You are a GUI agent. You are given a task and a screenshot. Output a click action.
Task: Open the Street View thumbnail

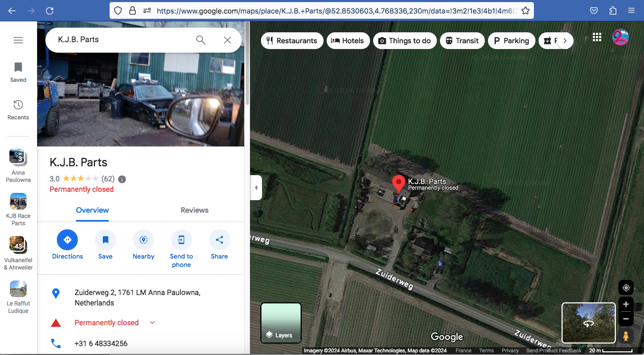point(588,323)
